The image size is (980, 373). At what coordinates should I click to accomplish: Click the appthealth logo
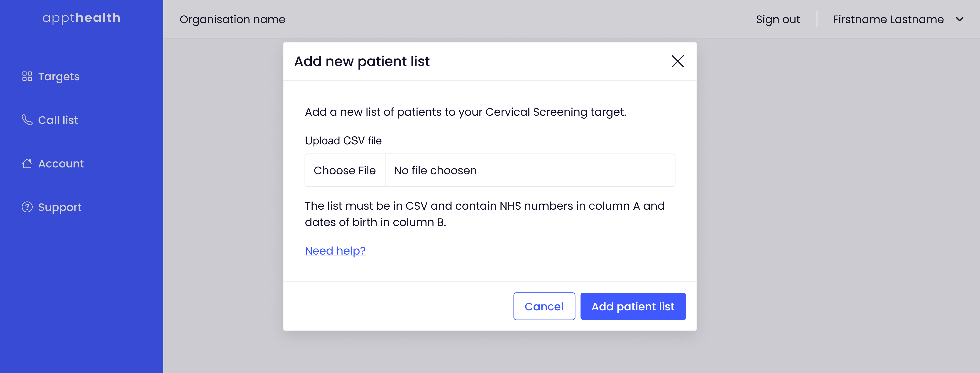81,18
